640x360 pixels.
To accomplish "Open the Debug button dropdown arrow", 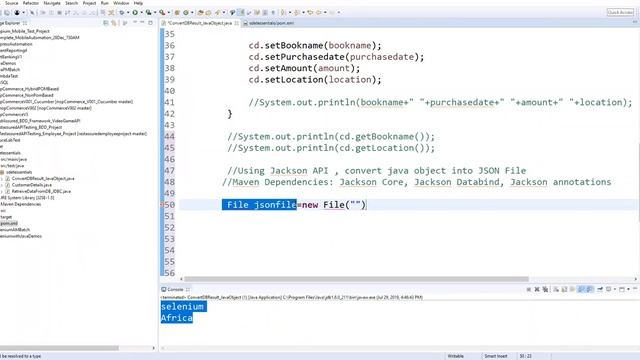I will click(128, 12).
